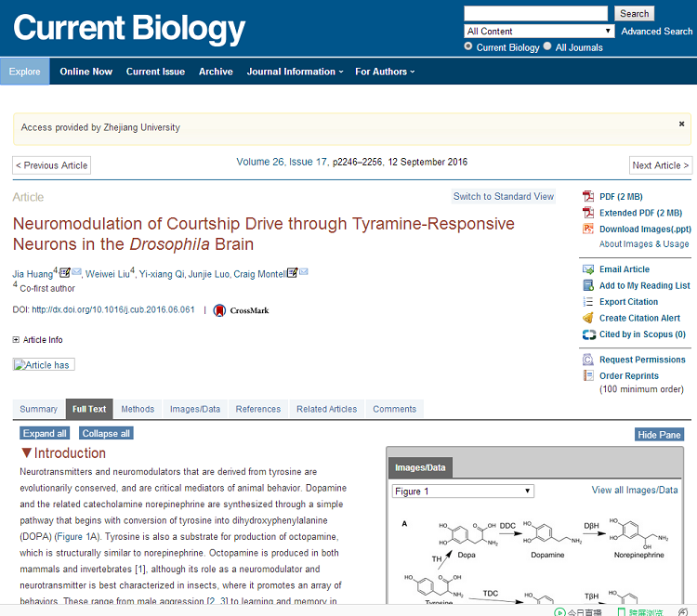Click the Download Images (.ppt) icon
Viewport: 697px width, 616px height.
tap(587, 229)
